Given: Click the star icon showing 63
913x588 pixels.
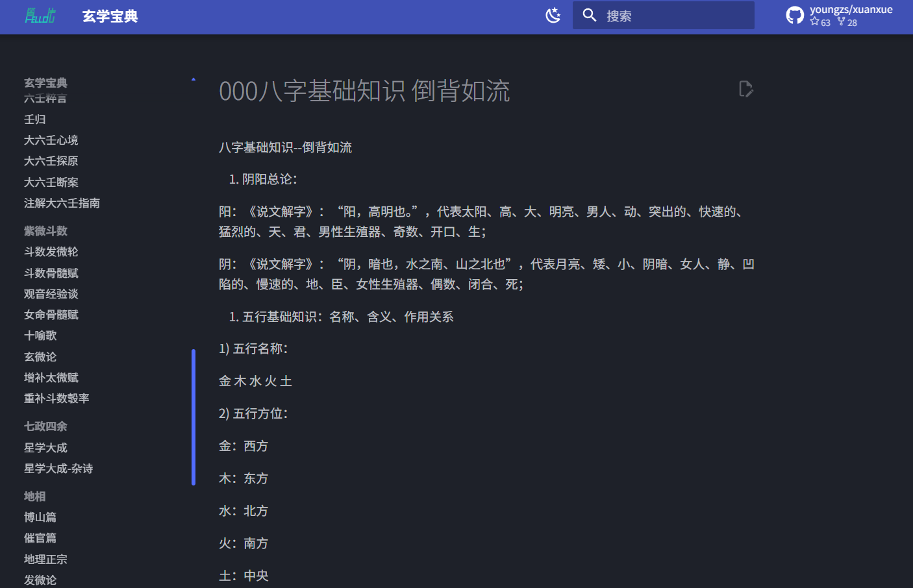Looking at the screenshot, I should point(815,21).
